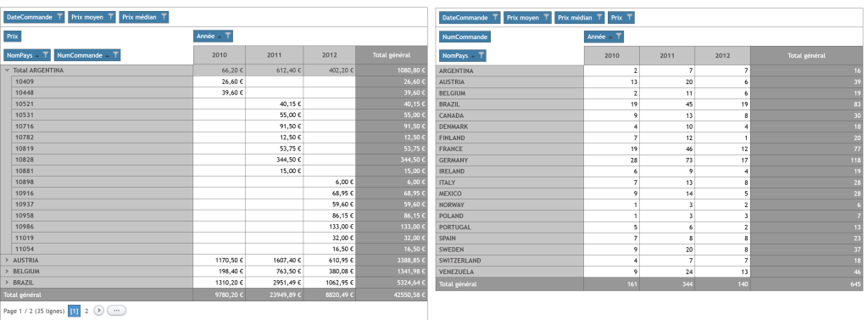
Task: Click filter funnel on left NomPays field
Action: [x=46, y=55]
